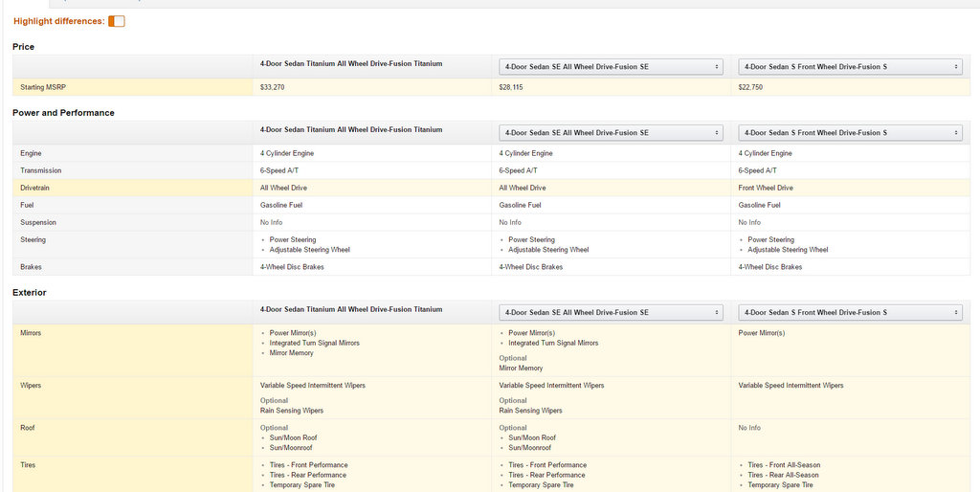Viewport: 980px width, 492px height.
Task: Click "Mirror Memory" bullet in the Titanium column
Action: [x=291, y=353]
